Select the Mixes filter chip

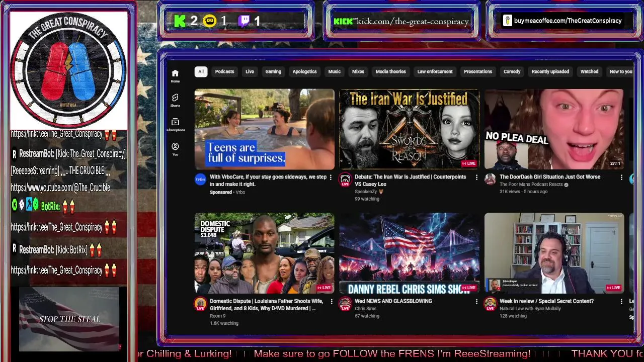tap(358, 71)
